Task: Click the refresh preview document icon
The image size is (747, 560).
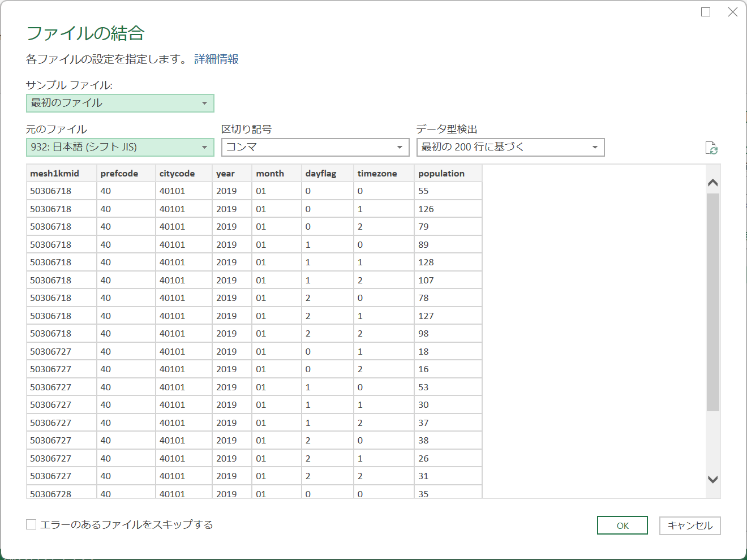Action: tap(711, 148)
